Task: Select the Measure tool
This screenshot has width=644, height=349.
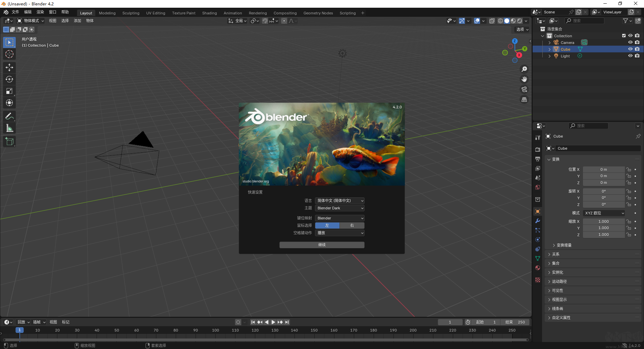Action: pos(9,128)
